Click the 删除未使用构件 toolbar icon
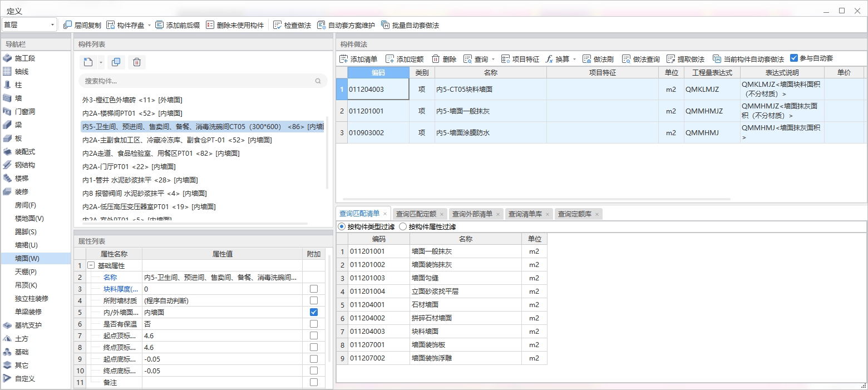Image resolution: width=868 pixels, height=390 pixels. [210, 25]
